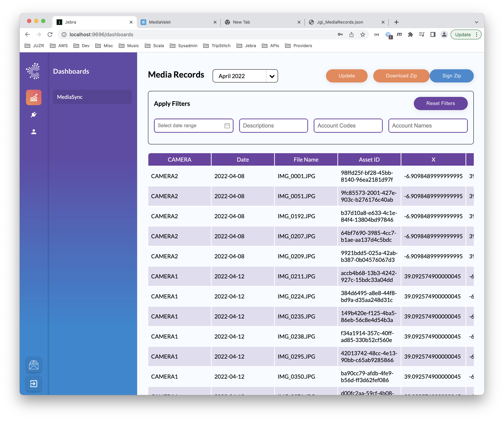
Task: Click the Download Zip button
Action: click(x=401, y=76)
